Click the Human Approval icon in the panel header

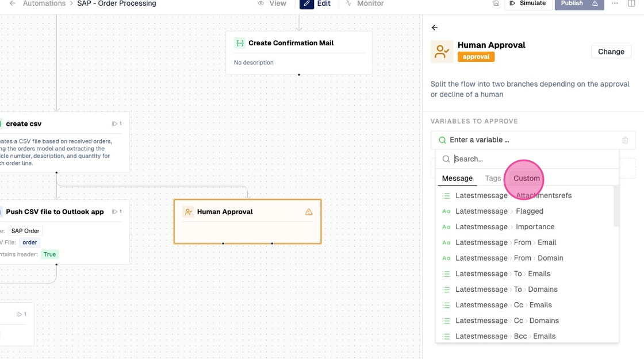442,52
